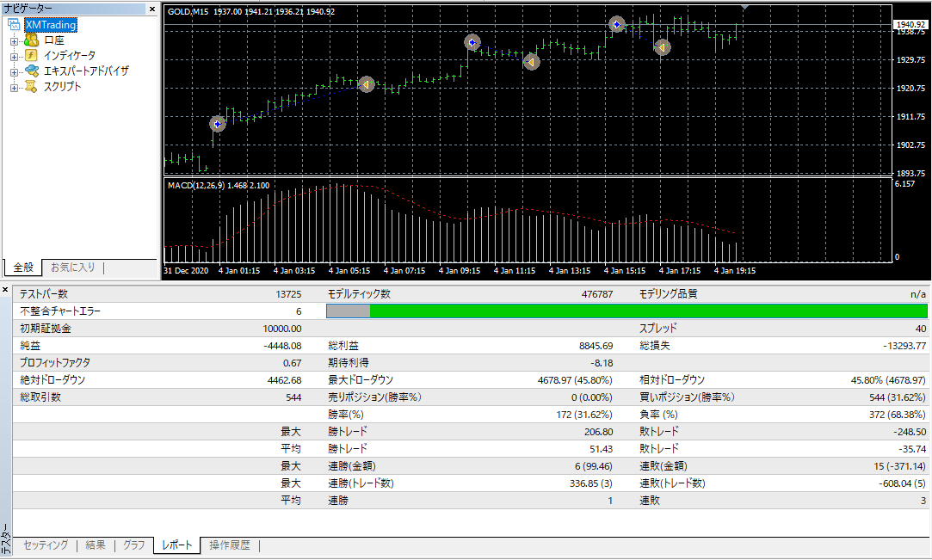Select the 口座 item in Navigator
Viewport: 932px width, 560px height.
coord(54,40)
